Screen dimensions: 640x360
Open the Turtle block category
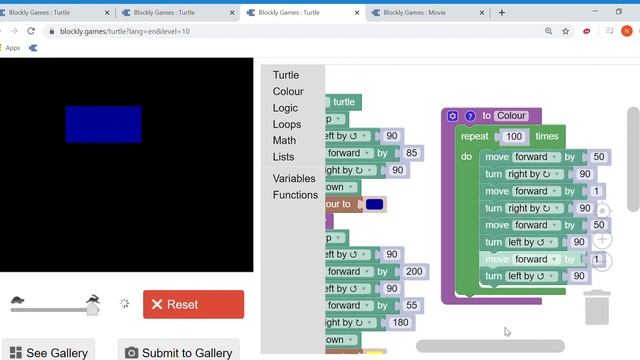coord(286,75)
